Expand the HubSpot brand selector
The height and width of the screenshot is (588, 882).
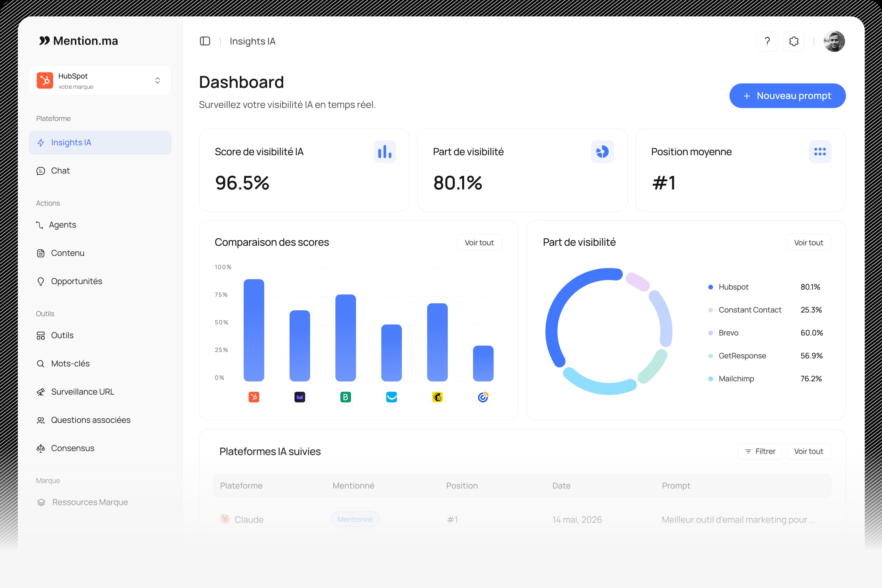(100, 81)
